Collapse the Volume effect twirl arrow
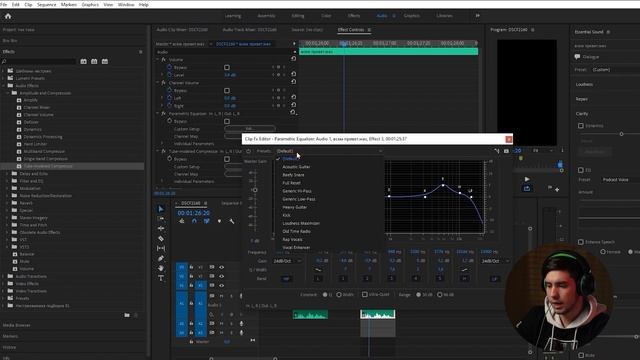 [158, 60]
